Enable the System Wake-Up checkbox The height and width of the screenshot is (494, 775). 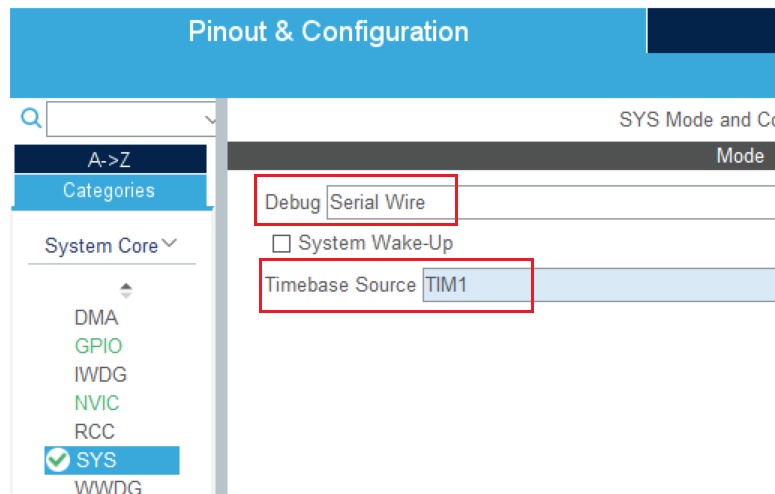click(282, 243)
